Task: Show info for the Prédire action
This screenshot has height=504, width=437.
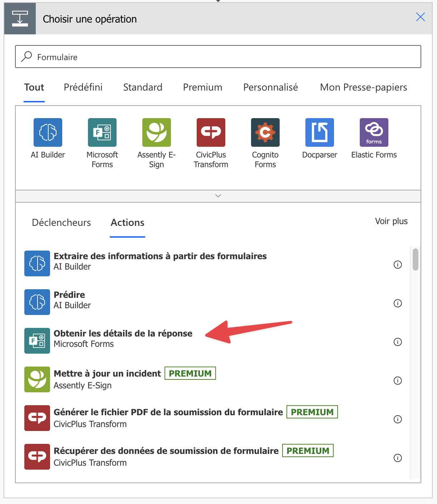Action: click(398, 303)
